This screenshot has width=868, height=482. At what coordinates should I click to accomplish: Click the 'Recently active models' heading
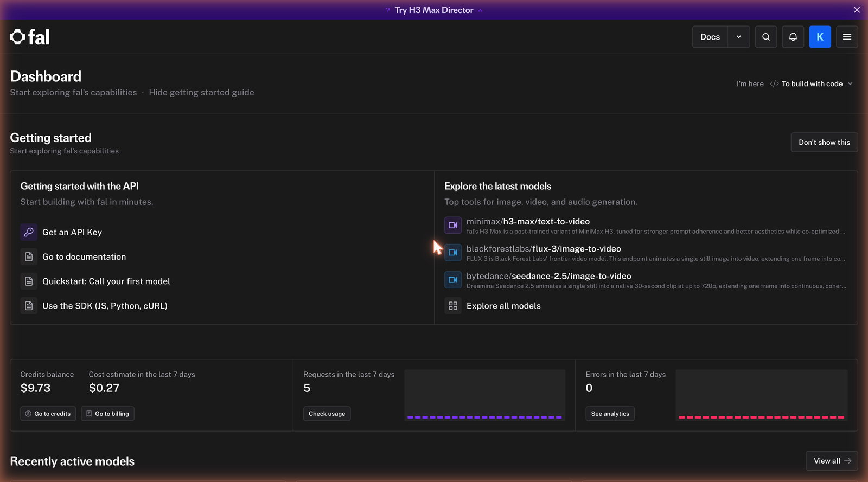pos(72,461)
